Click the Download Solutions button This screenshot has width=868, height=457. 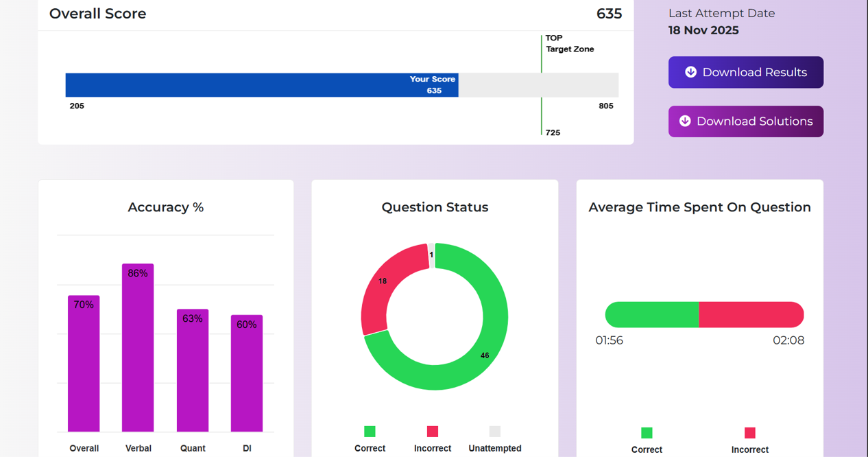(x=745, y=121)
